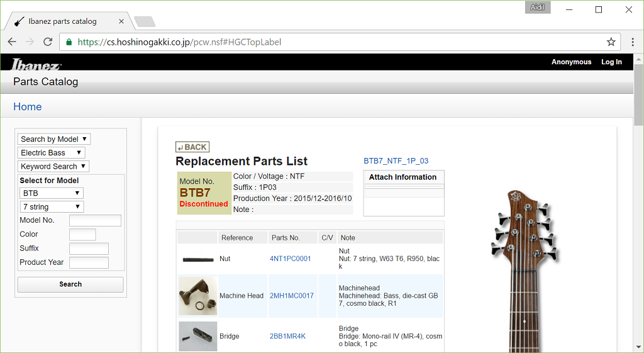Click the BACK button
This screenshot has height=353, width=644.
(x=192, y=147)
